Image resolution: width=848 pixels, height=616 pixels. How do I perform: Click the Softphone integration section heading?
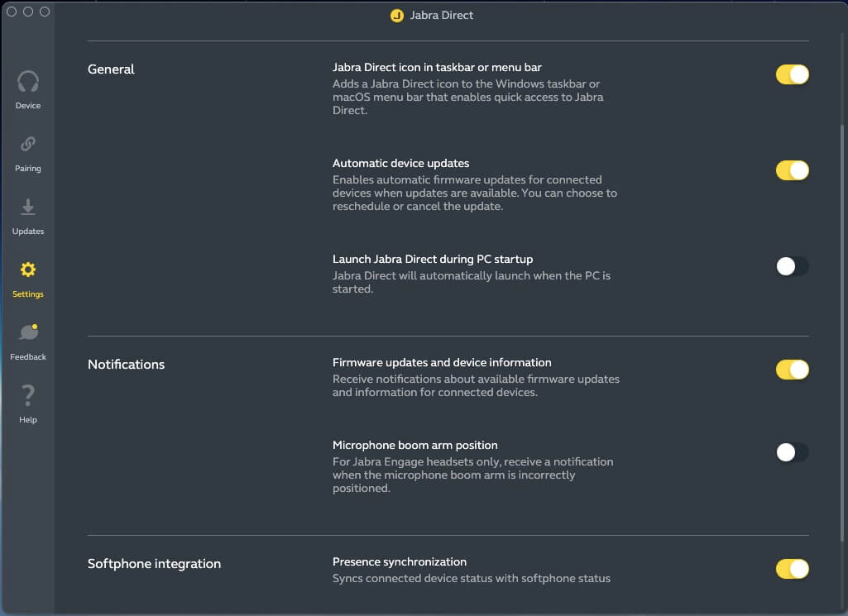[x=154, y=564]
